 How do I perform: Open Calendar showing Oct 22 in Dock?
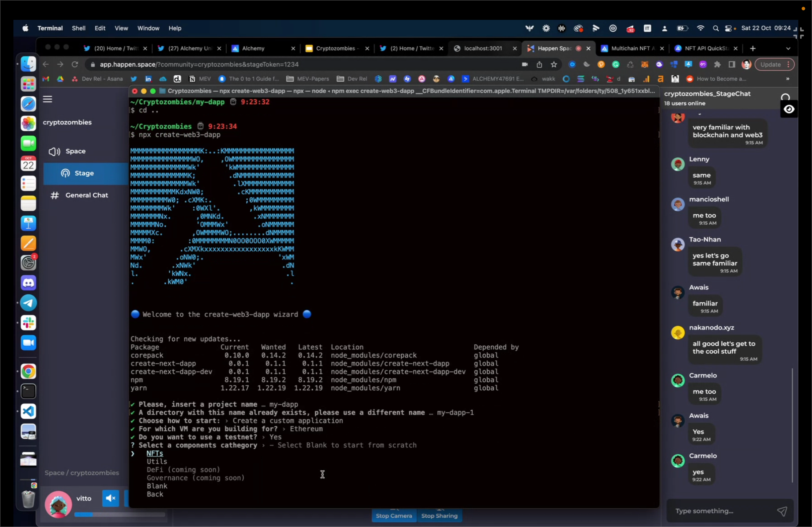tap(28, 164)
